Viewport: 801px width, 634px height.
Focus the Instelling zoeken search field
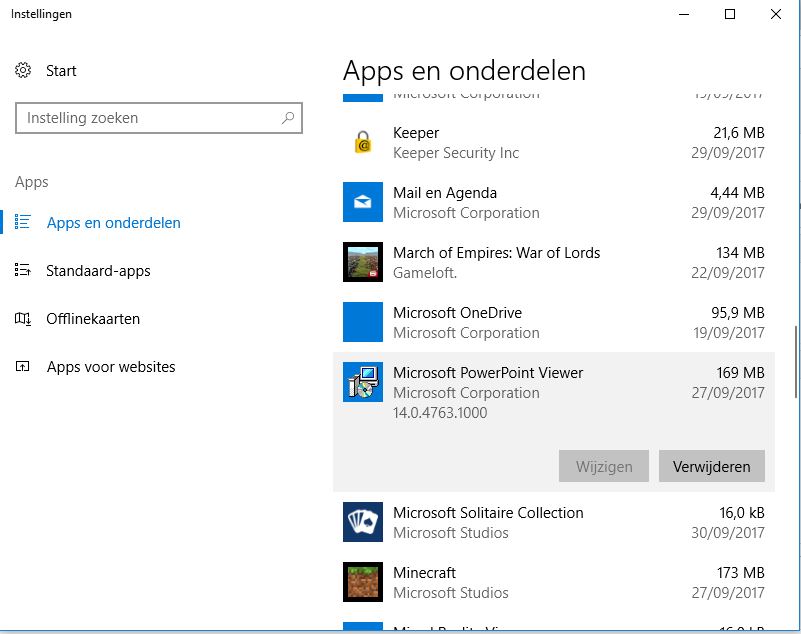(x=150, y=118)
